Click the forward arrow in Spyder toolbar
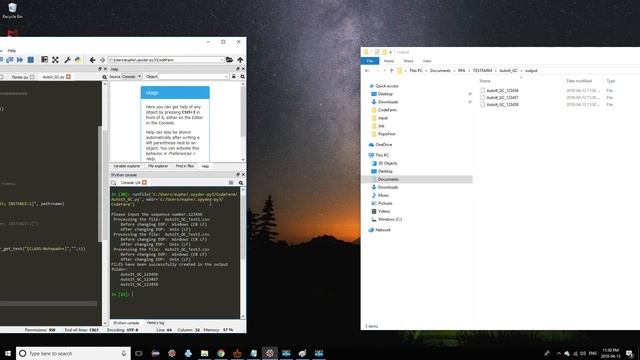The height and width of the screenshot is (360, 640). [102, 60]
